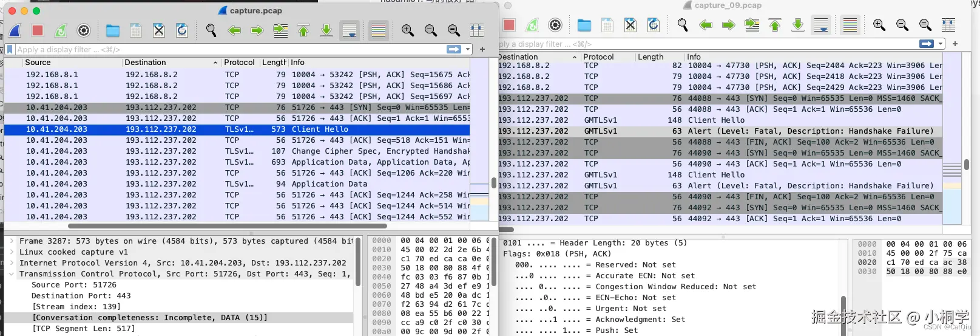Image resolution: width=980 pixels, height=336 pixels.
Task: Close capture file in capture_09.pcap window
Action: pos(630,25)
